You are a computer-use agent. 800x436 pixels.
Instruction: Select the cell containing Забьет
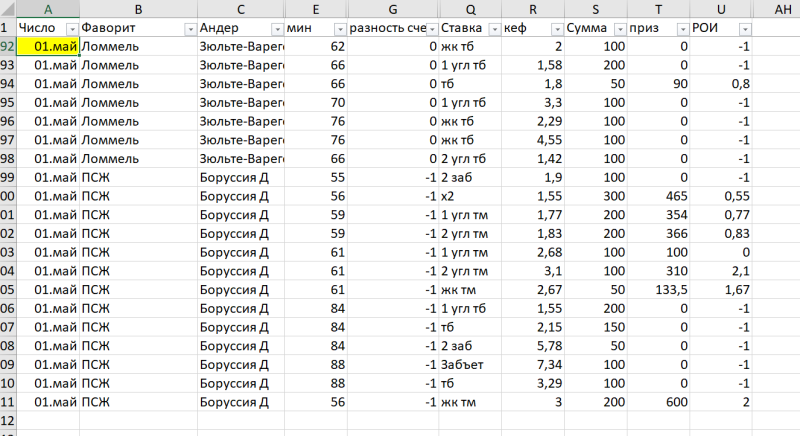(x=469, y=364)
